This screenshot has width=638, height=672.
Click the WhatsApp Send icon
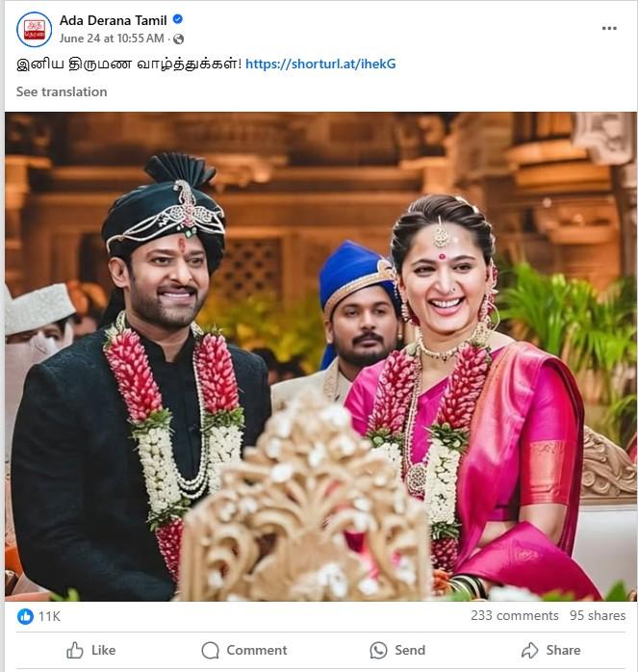pos(378,650)
